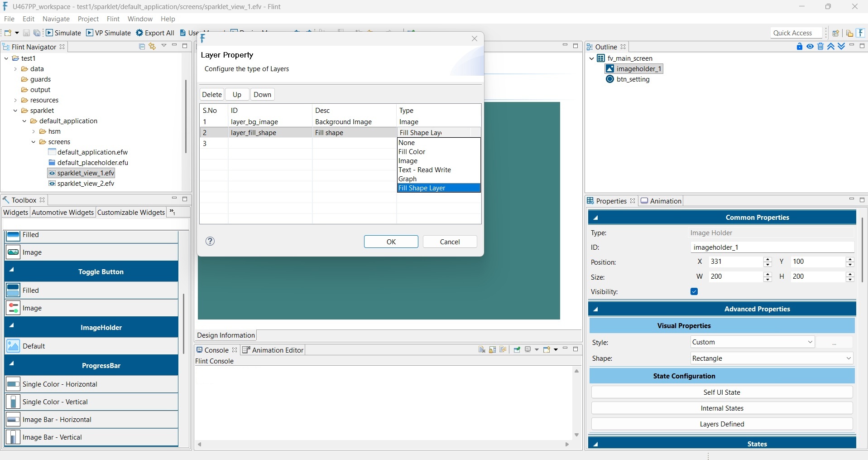Click the Display Selected Console icon
868x460 pixels.
528,349
